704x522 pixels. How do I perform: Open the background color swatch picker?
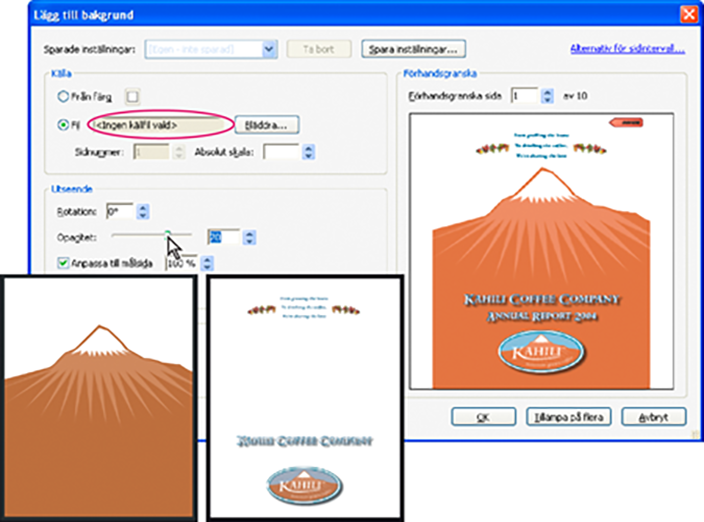pos(132,97)
